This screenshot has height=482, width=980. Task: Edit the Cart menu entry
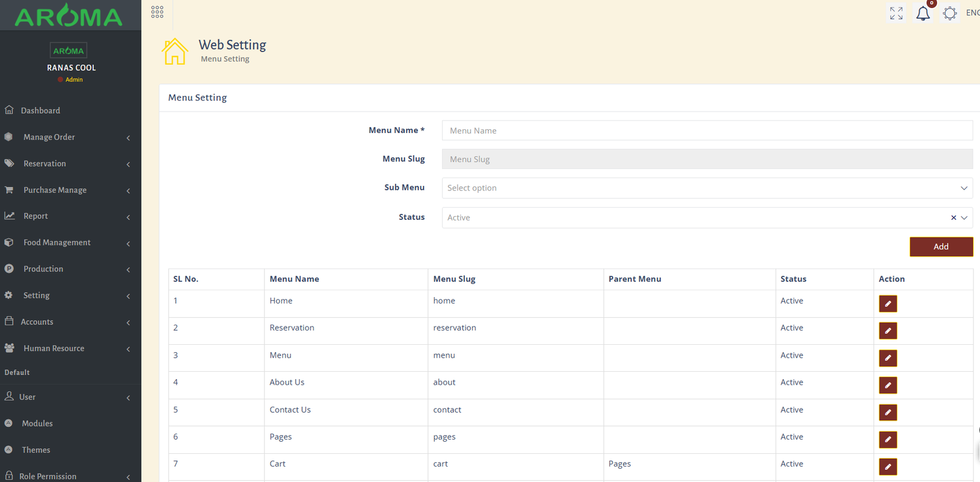[888, 467]
